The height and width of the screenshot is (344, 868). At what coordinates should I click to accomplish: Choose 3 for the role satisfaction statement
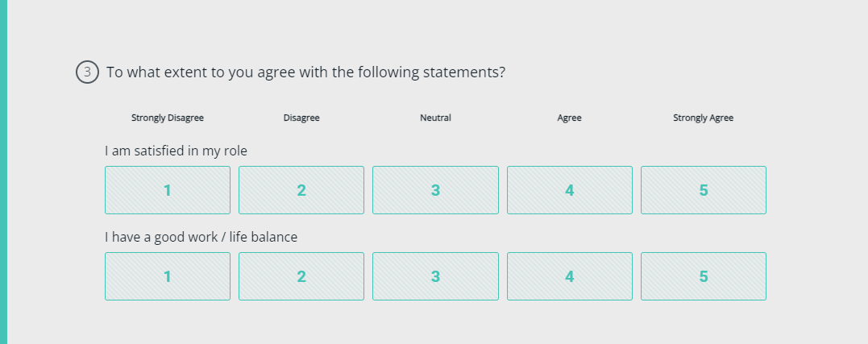point(435,190)
